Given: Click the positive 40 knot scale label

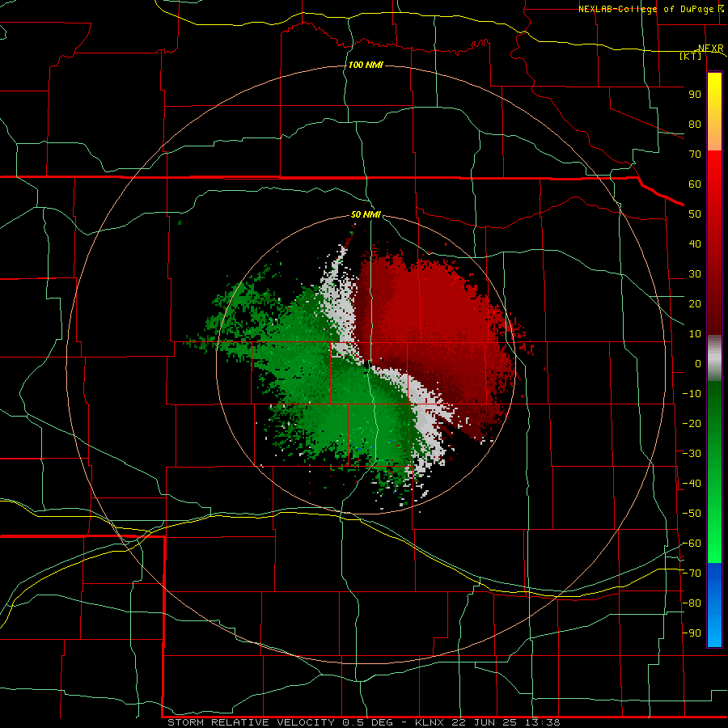Looking at the screenshot, I should pyautogui.click(x=695, y=243).
